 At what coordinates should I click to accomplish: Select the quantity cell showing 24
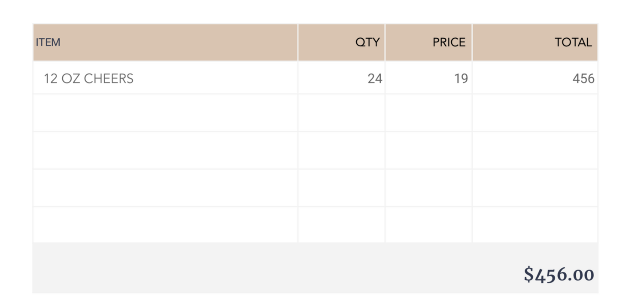point(342,78)
